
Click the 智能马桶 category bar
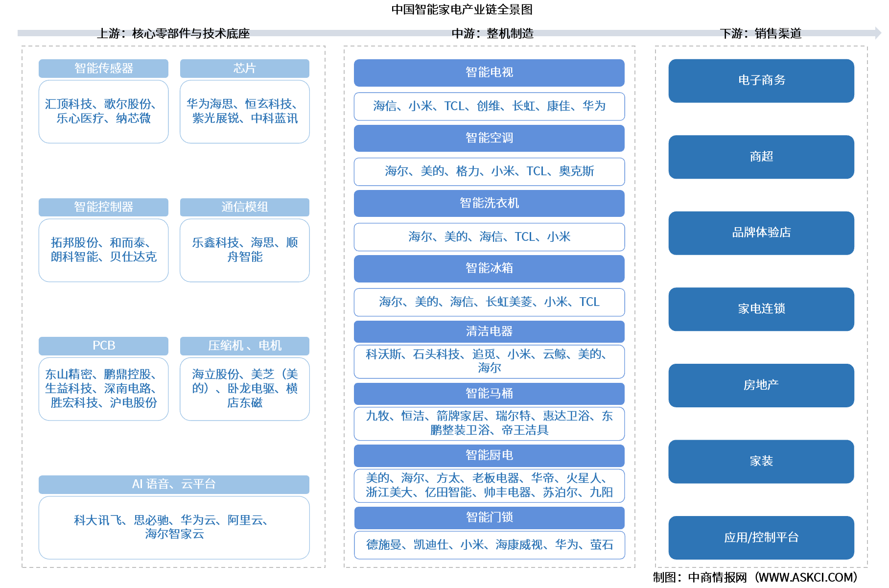click(x=489, y=394)
